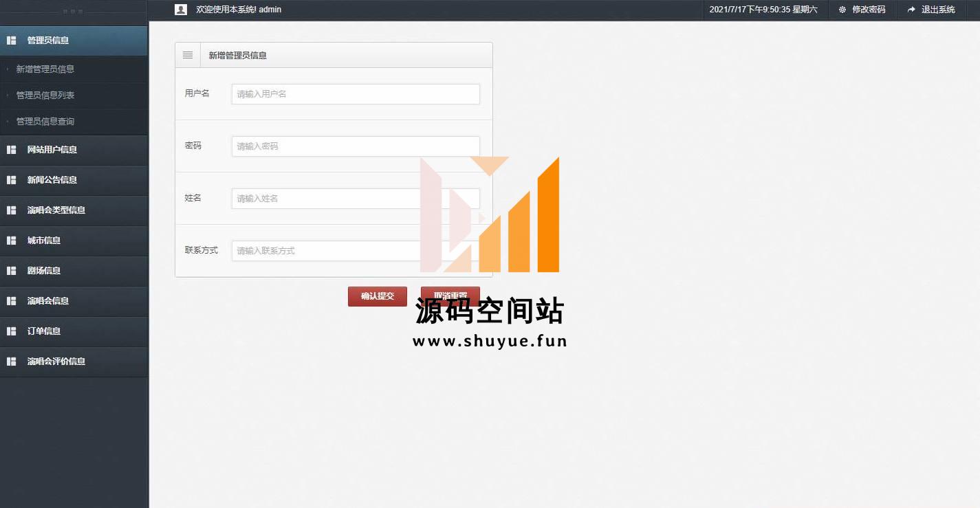The height and width of the screenshot is (508, 980).
Task: Click the arrow icon next to 退出系统
Action: pyautogui.click(x=911, y=10)
